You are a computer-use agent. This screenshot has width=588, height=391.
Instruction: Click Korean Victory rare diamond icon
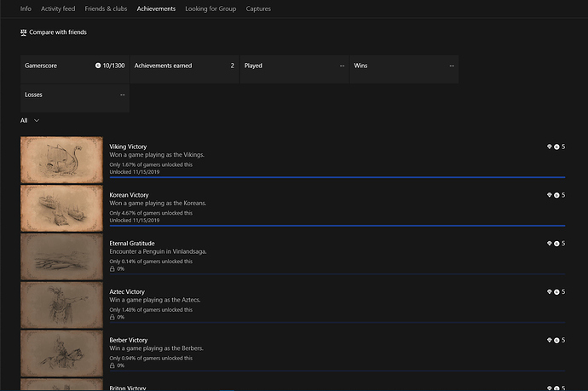click(550, 195)
